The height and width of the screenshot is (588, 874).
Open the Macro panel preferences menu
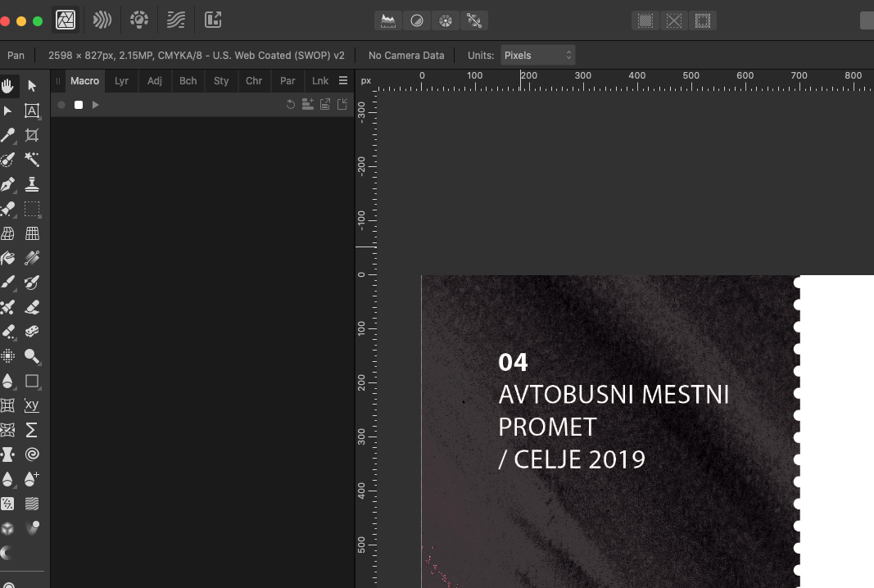coord(343,81)
